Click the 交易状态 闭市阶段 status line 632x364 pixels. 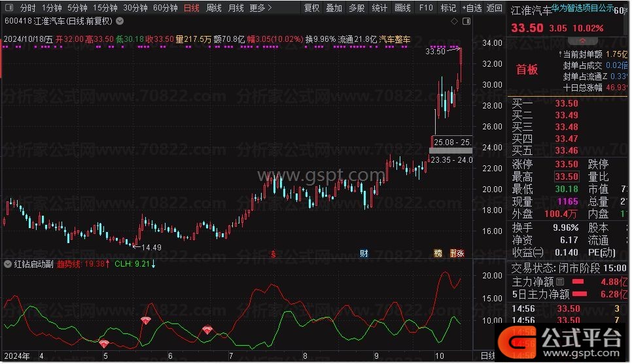pyautogui.click(x=569, y=268)
